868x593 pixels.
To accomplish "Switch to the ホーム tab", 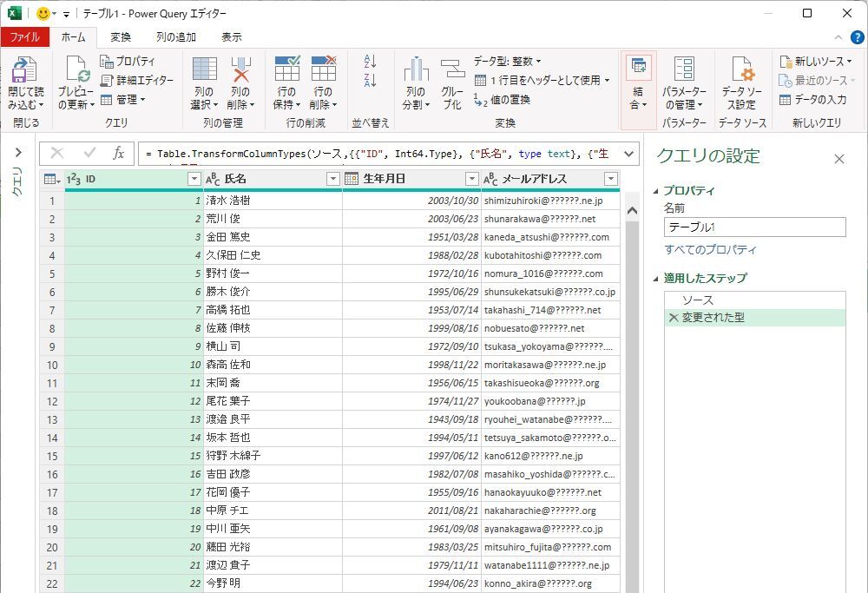I will tap(73, 37).
